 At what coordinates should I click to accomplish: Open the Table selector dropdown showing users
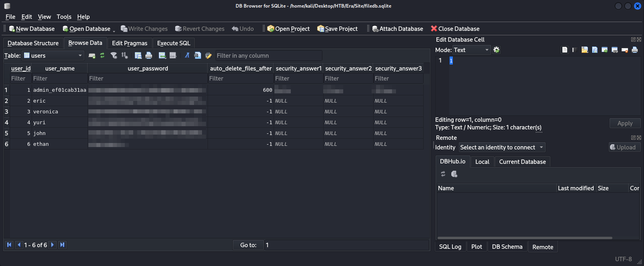pyautogui.click(x=53, y=56)
